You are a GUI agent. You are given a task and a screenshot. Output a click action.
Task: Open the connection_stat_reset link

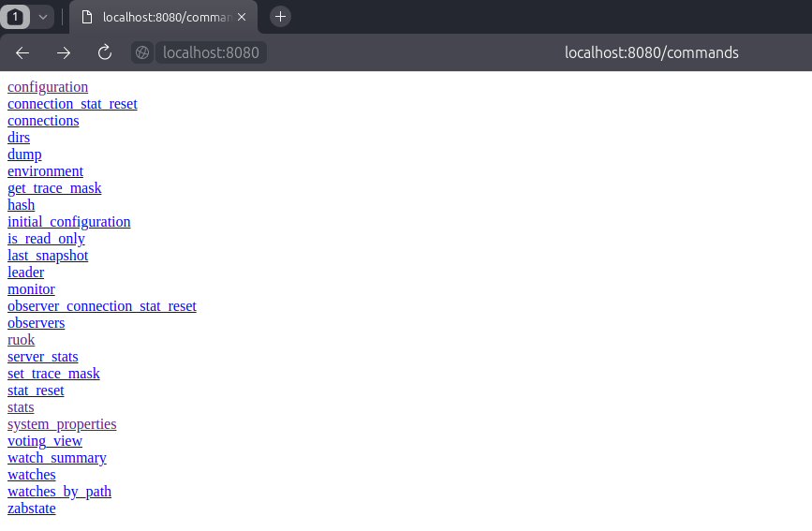(72, 104)
